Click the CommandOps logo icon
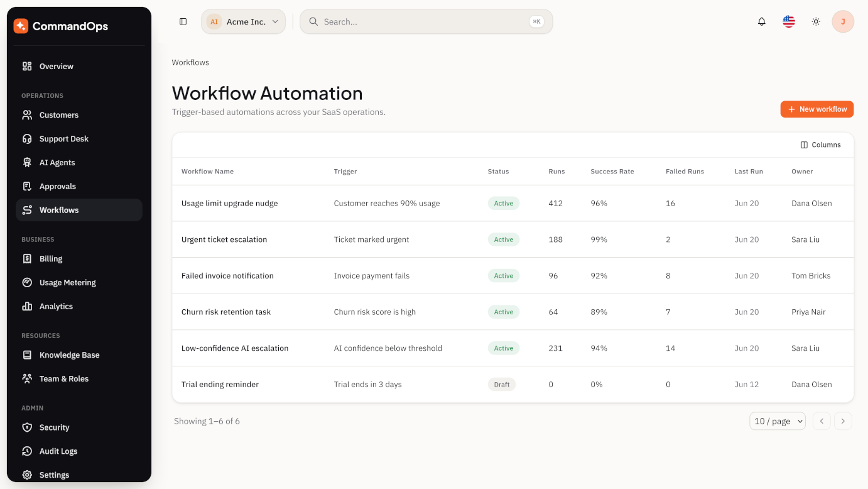The width and height of the screenshot is (868, 489). 21,26
